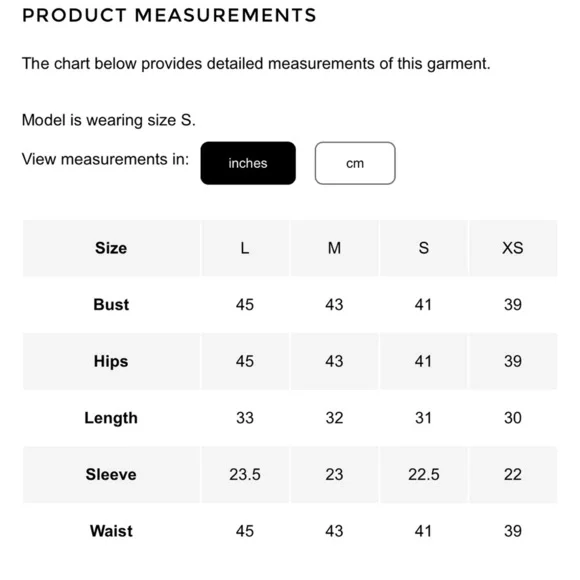This screenshot has height=580, width=580.
Task: Select the inches unit button
Action: coord(248,163)
